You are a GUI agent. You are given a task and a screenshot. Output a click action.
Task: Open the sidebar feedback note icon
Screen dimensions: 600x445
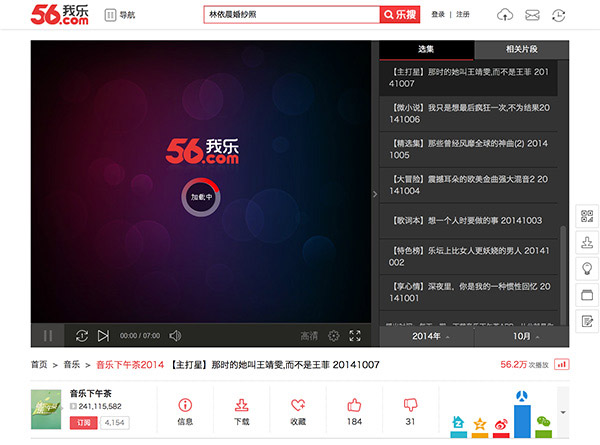point(587,321)
